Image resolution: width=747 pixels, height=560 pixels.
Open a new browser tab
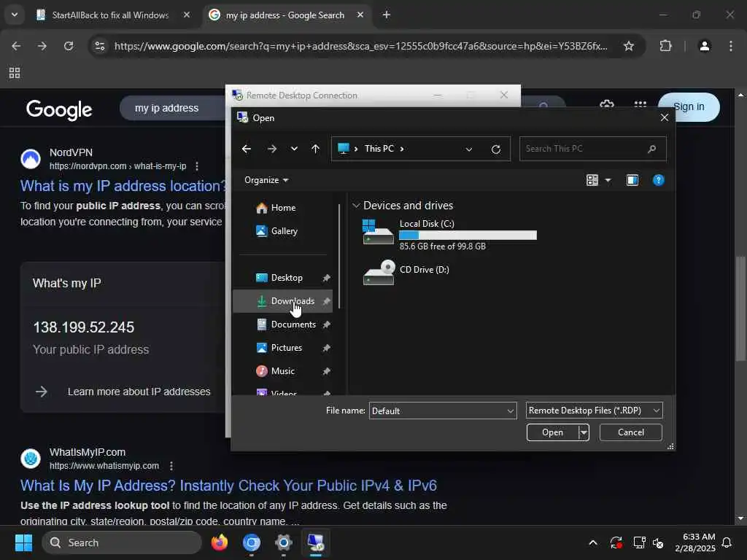(387, 15)
